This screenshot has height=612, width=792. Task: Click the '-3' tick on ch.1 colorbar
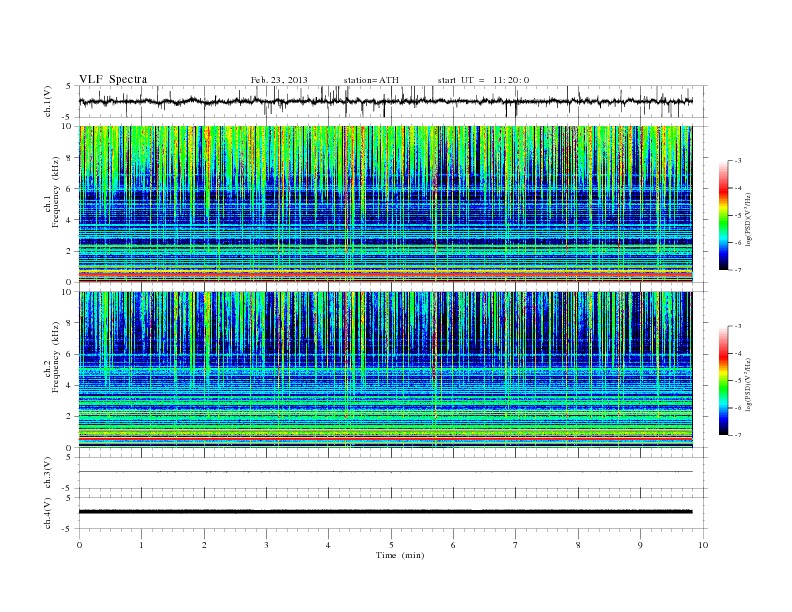[x=738, y=161]
